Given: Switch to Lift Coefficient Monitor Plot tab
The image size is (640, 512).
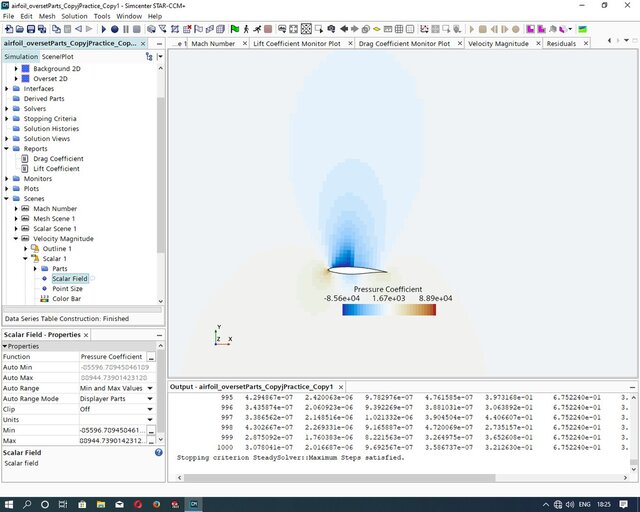Looking at the screenshot, I should pos(297,44).
